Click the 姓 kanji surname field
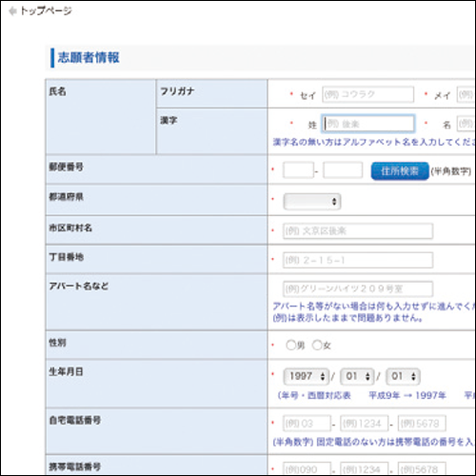The height and width of the screenshot is (476, 476). point(368,124)
